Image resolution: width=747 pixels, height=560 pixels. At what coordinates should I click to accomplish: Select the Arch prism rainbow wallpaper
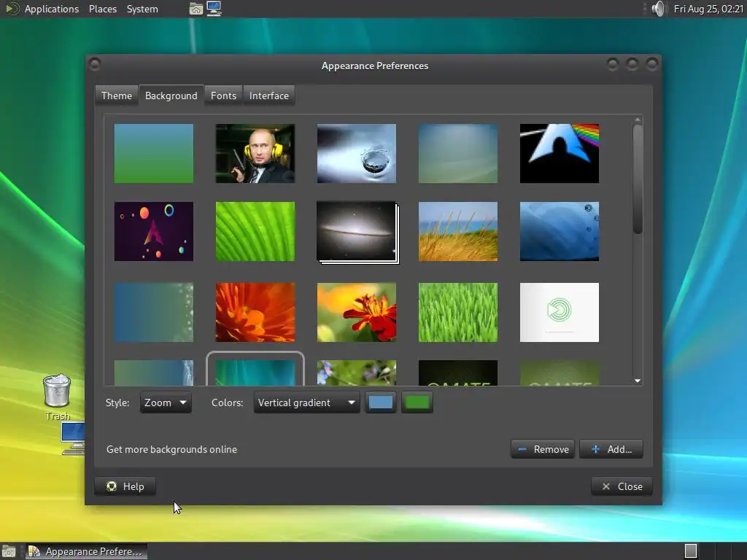560,153
